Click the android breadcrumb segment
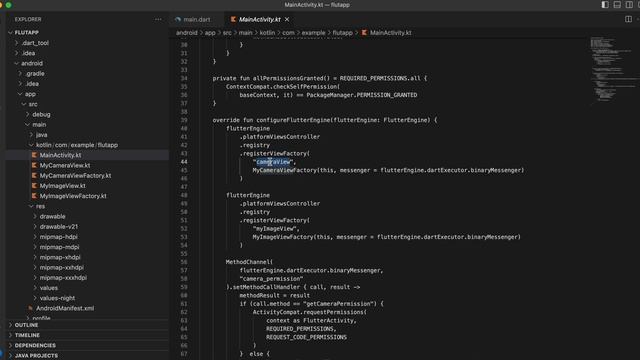Screen dimensions: 640x360 [x=187, y=33]
